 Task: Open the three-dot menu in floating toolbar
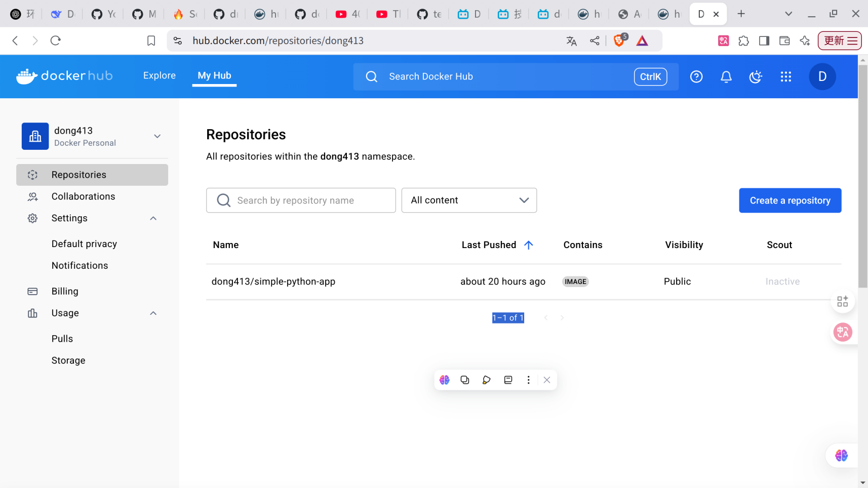pos(529,380)
